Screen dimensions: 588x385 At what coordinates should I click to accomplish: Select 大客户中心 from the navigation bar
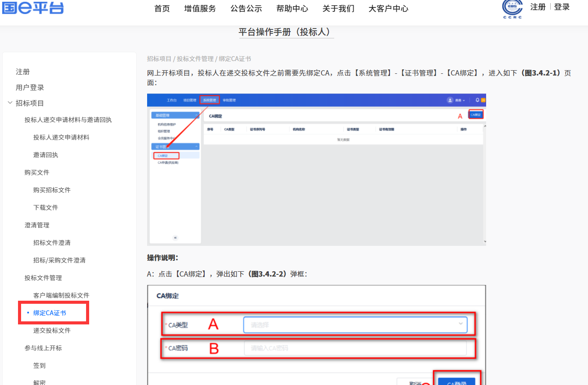point(388,8)
